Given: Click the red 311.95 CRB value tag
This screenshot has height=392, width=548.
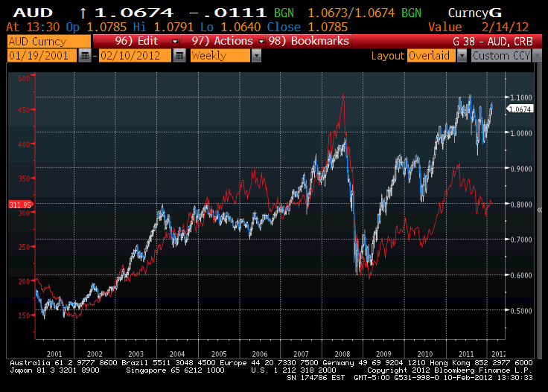Looking at the screenshot, I should [x=20, y=205].
